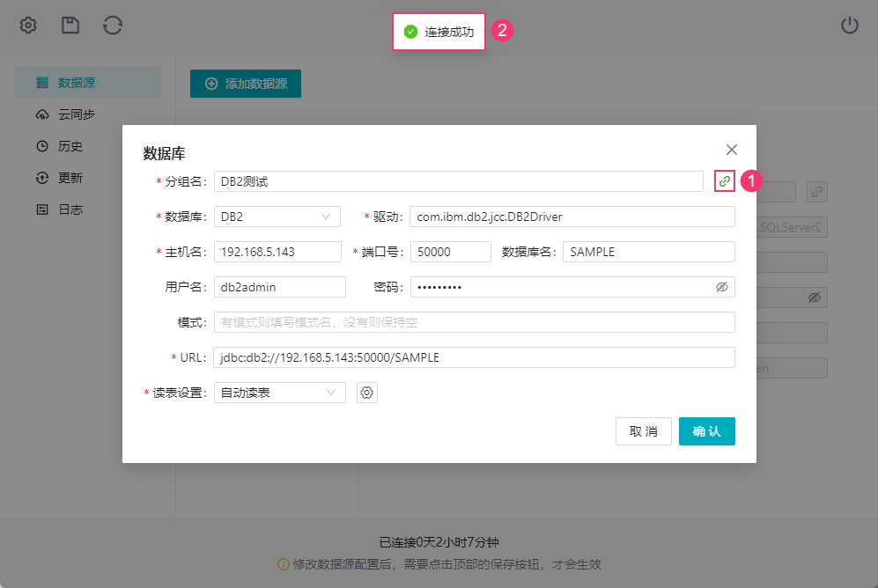Image resolution: width=878 pixels, height=588 pixels.
Task: Open table-reading settings gear icon
Action: [366, 393]
